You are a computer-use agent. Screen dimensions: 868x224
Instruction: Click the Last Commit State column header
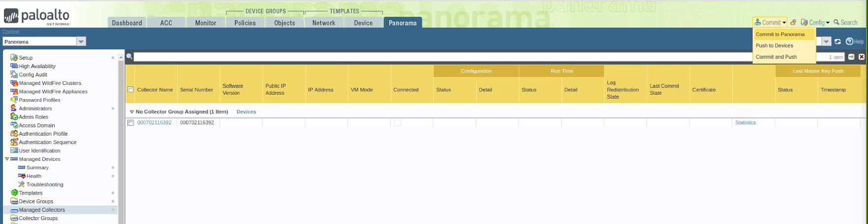click(668, 90)
